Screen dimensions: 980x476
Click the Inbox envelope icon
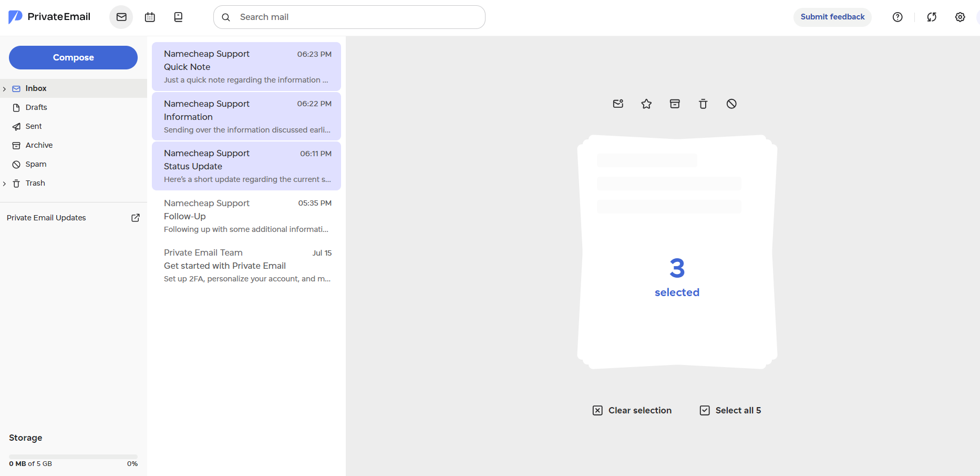(x=16, y=88)
